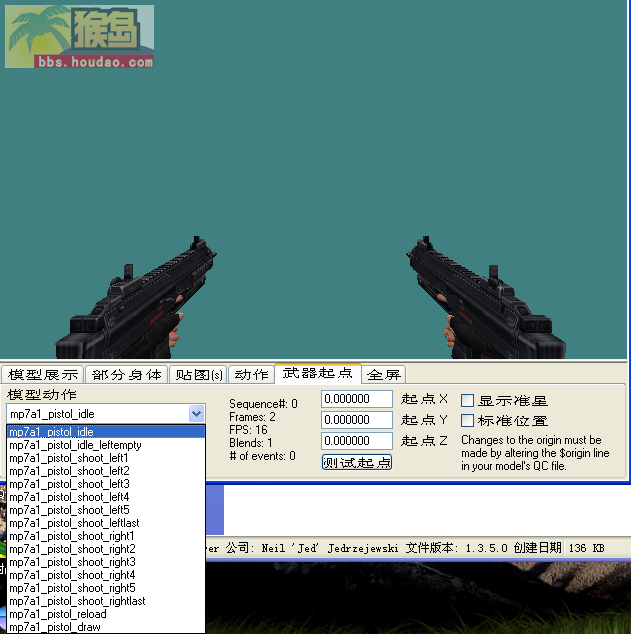Choose mp7a1_pistol_idle_leftempty sequence
The width and height of the screenshot is (631, 634).
pyautogui.click(x=106, y=445)
